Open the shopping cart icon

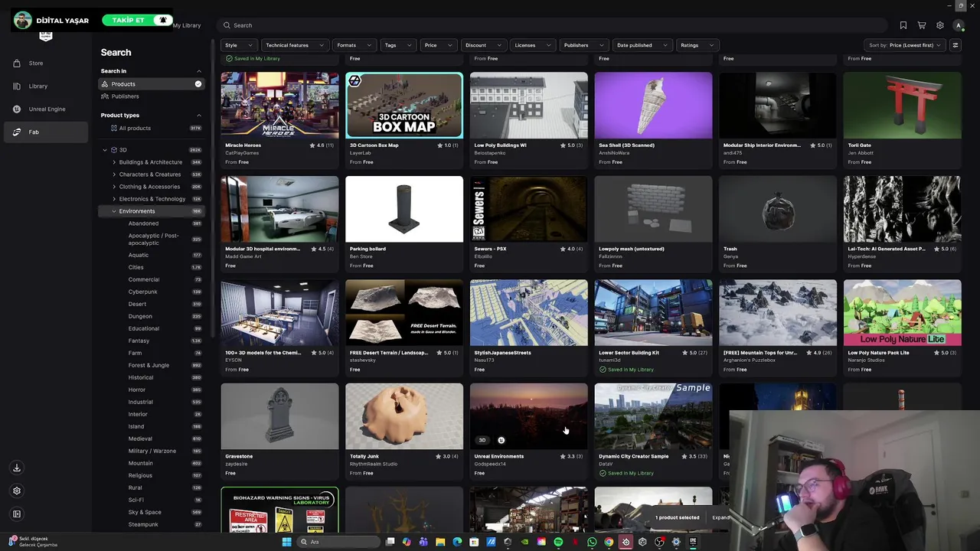(x=922, y=25)
